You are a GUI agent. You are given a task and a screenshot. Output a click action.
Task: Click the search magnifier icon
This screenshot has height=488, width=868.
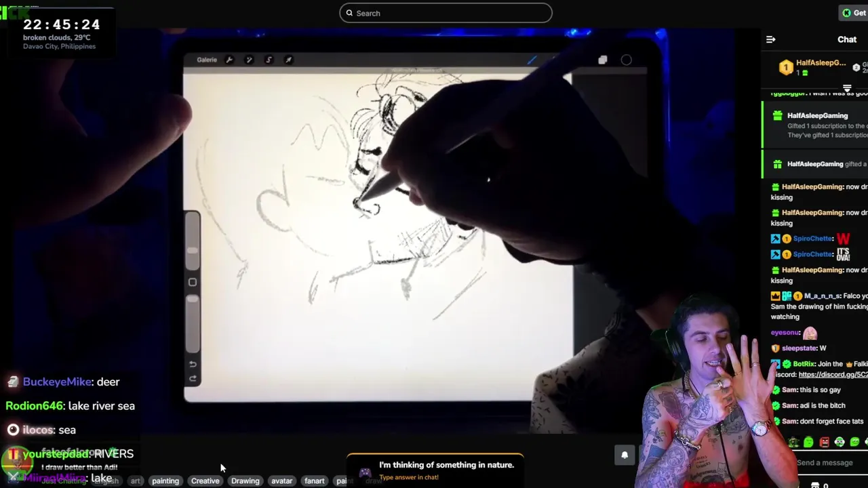click(x=350, y=13)
